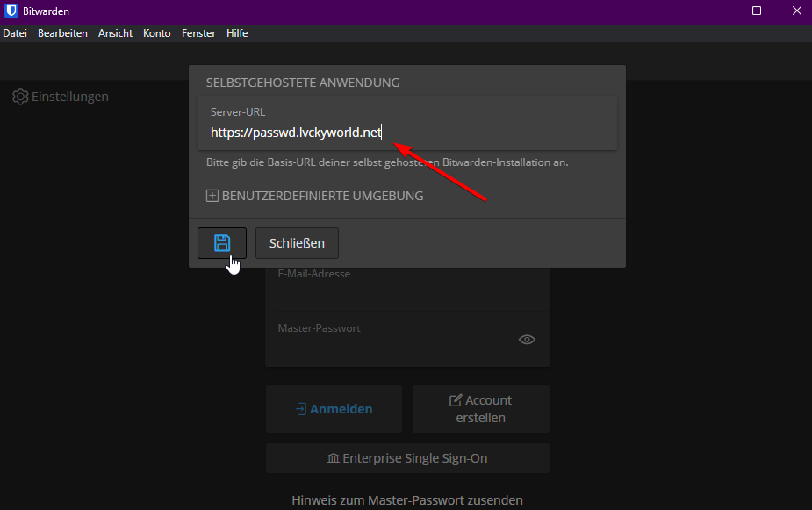Viewport: 812px width, 510px height.
Task: Open the Ansicht menu
Action: (x=115, y=33)
